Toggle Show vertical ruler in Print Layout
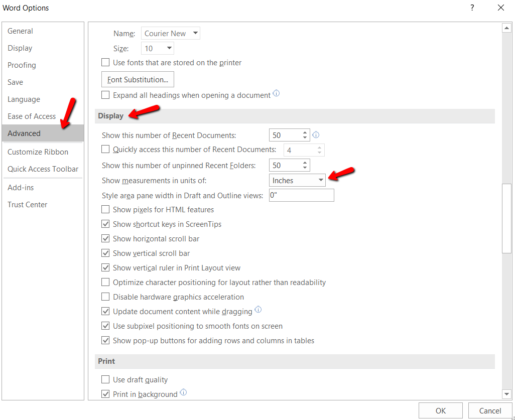The height and width of the screenshot is (420, 515). (105, 267)
